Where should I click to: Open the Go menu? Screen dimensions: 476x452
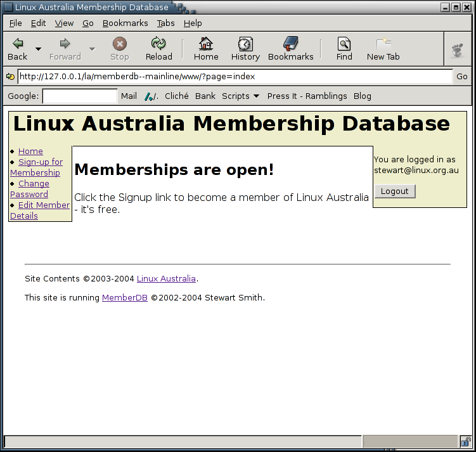point(88,23)
